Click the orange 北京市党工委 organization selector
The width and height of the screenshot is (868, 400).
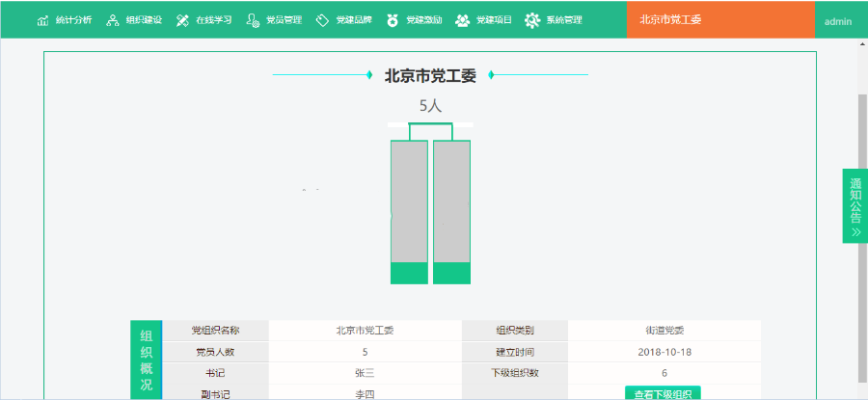[720, 20]
